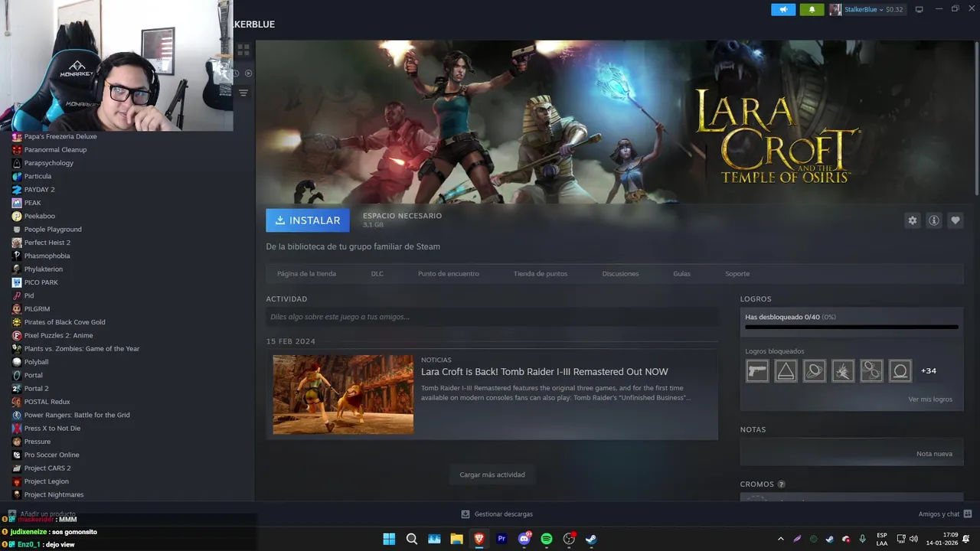The height and width of the screenshot is (551, 980).
Task: Open Windows taskbar search
Action: tap(411, 539)
